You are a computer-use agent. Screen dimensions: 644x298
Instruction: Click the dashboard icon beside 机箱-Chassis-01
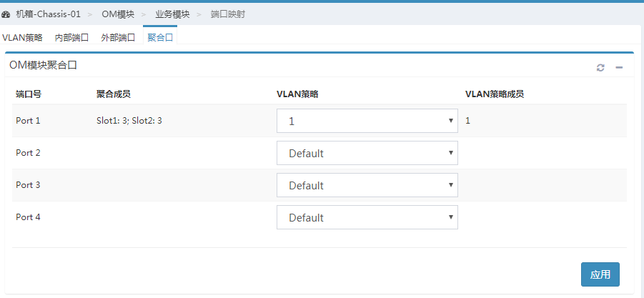pyautogui.click(x=6, y=14)
